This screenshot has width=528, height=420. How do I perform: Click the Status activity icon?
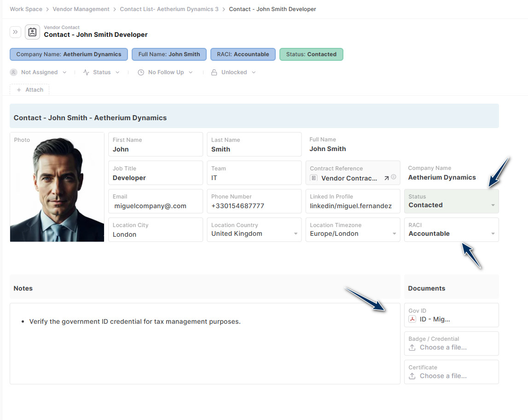(x=86, y=72)
